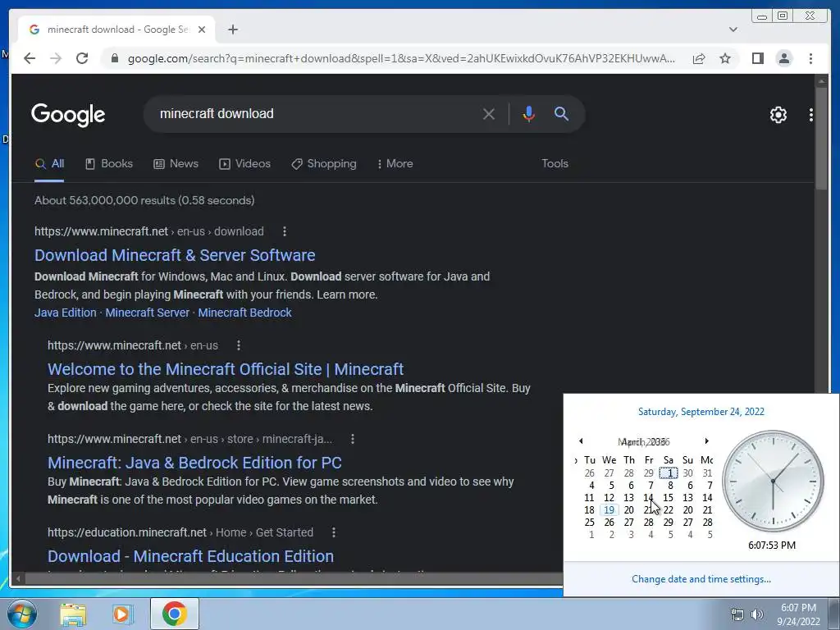Switch to the Shopping tab
The height and width of the screenshot is (630, 840).
(323, 164)
